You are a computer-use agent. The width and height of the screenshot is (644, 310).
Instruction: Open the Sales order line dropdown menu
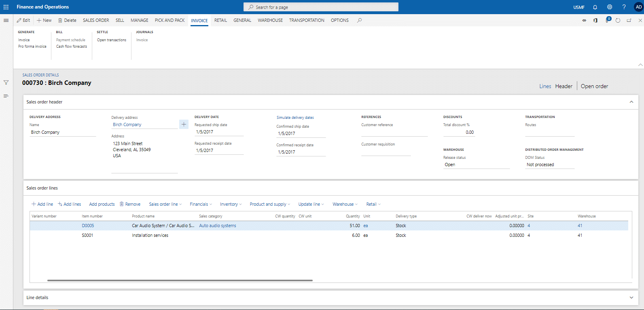click(x=165, y=204)
